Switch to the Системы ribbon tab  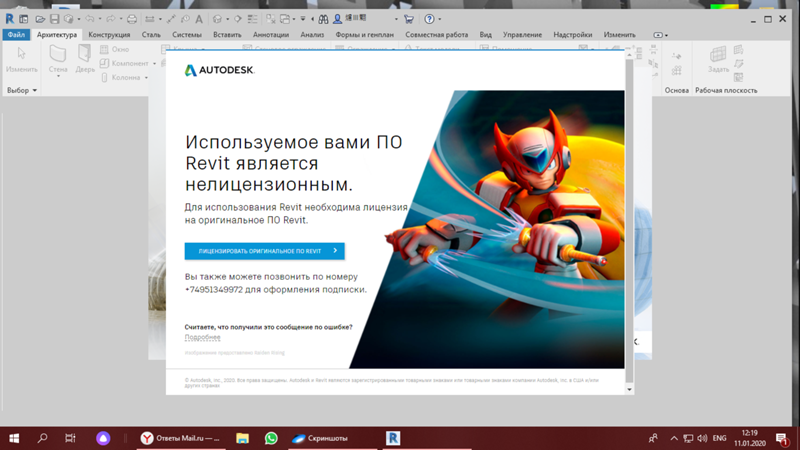pos(187,35)
